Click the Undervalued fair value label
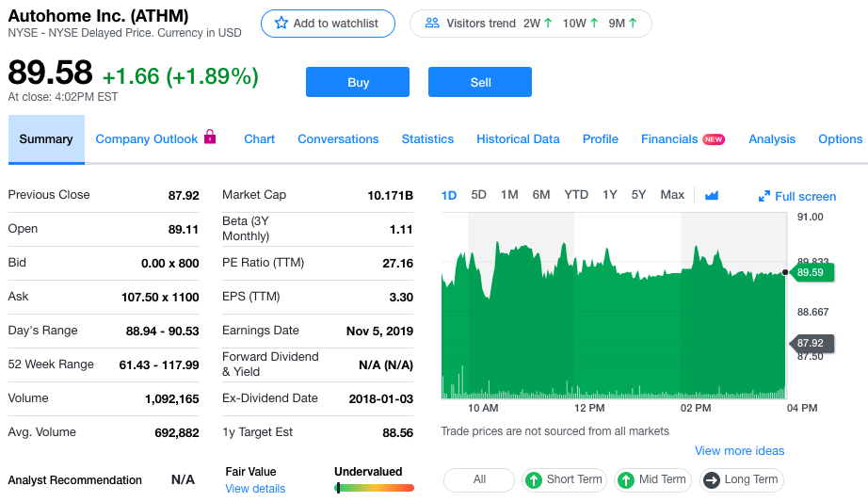 [368, 472]
